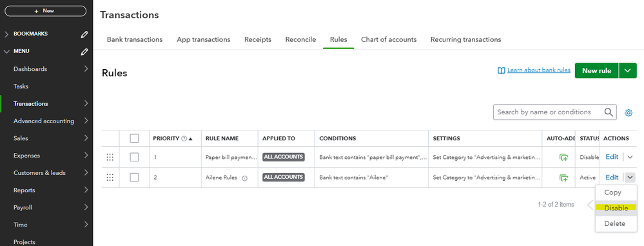Open Learn about bank rules link
The height and width of the screenshot is (246, 644).
[x=538, y=70]
